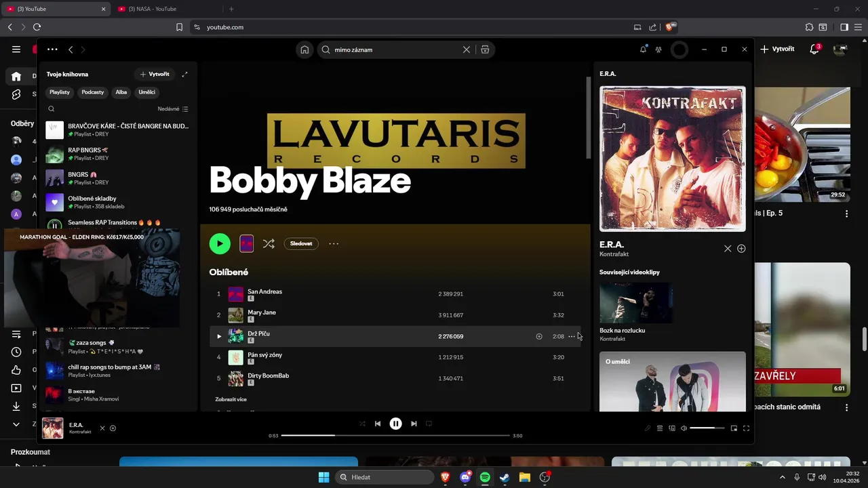Viewport: 868px width, 488px height.
Task: Open Spotify friend activity icon
Action: 658,49
